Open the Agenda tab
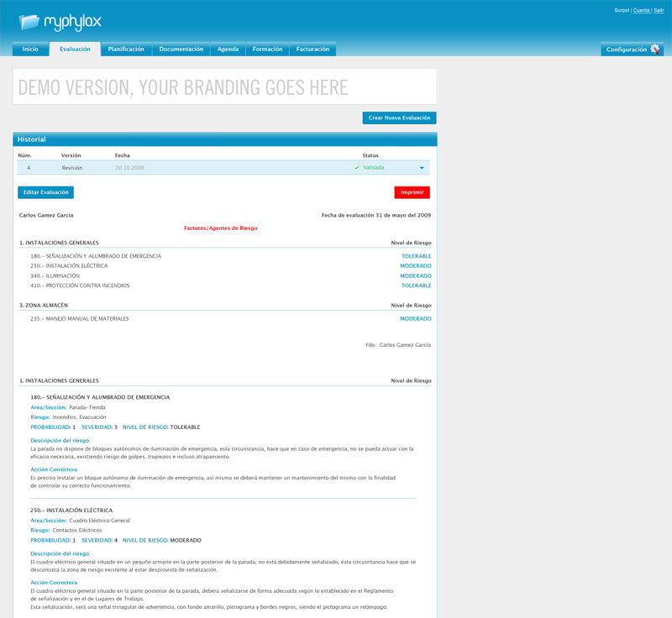This screenshot has height=618, width=672. tap(228, 50)
